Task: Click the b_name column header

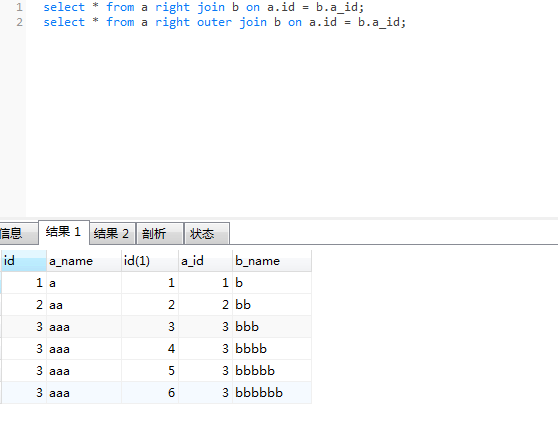Action: pyautogui.click(x=272, y=261)
